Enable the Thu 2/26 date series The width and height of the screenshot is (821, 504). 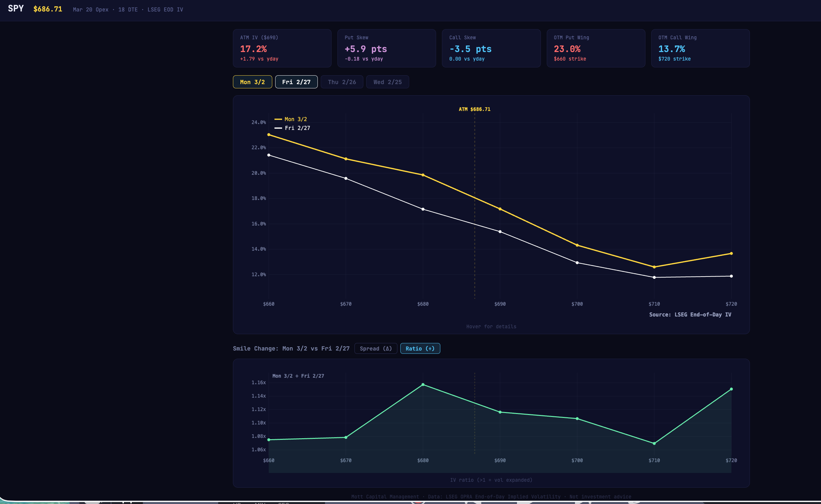point(342,82)
